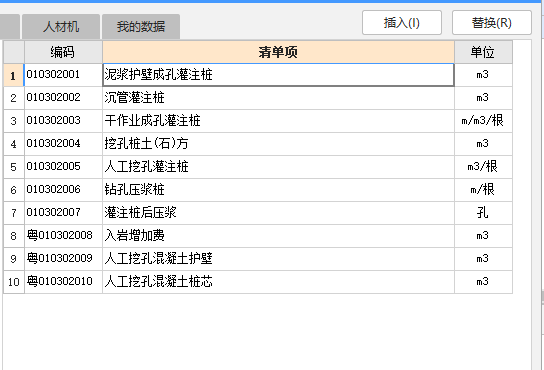Click row number 10 header
Screen dimensions: 544x370
pyautogui.click(x=14, y=281)
